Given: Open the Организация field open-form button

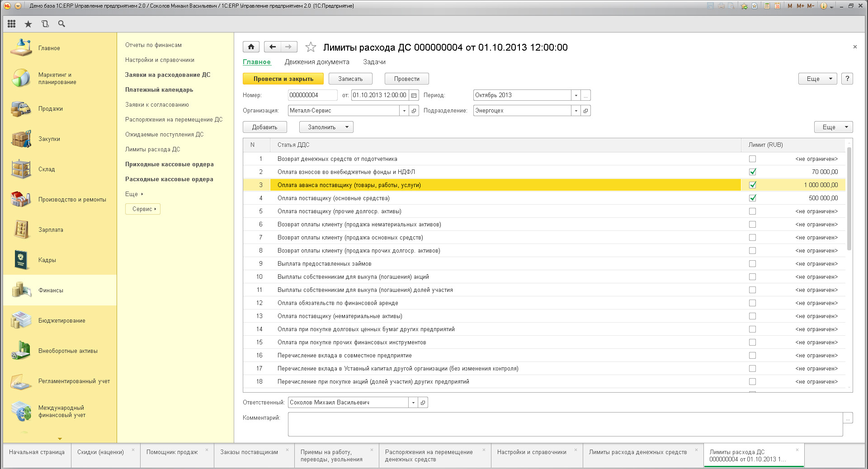Looking at the screenshot, I should (414, 111).
